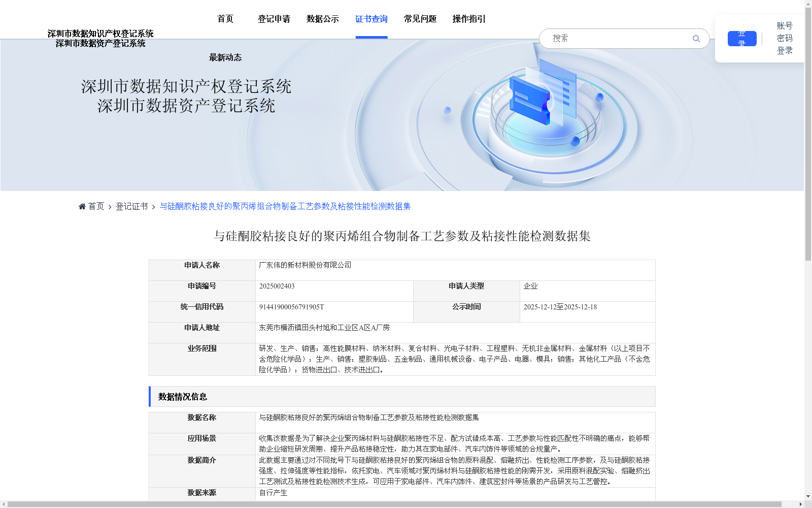This screenshot has width=812, height=508.
Task: Click the site logo title at top left
Action: 100,39
